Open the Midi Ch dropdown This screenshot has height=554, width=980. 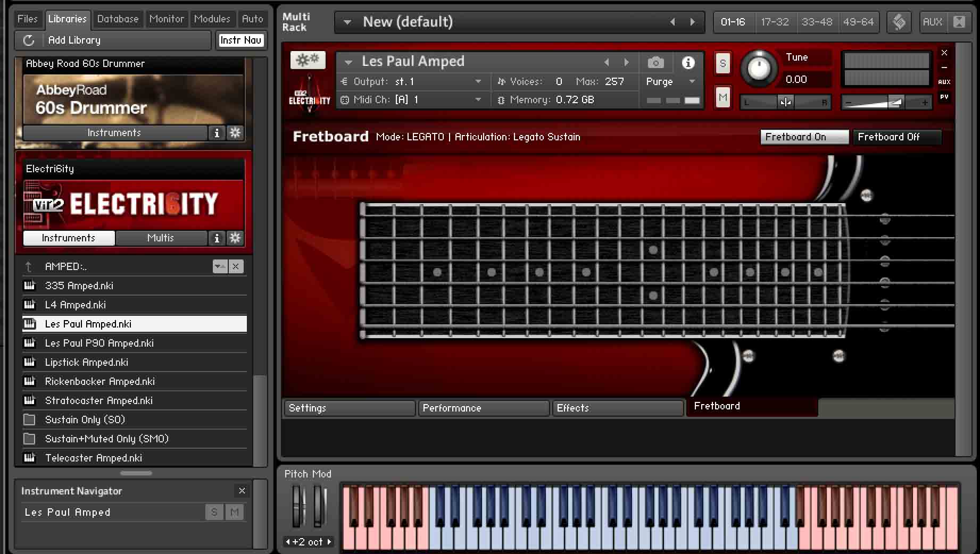[478, 99]
